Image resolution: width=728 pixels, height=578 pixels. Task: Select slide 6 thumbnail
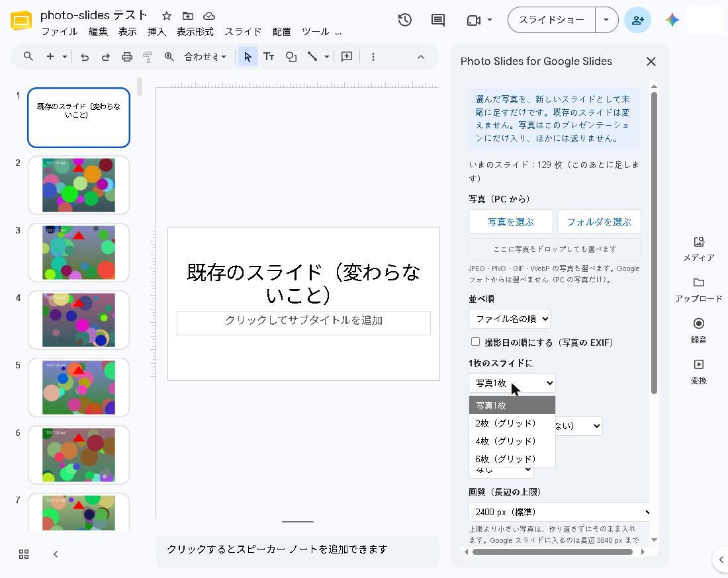coord(79,454)
